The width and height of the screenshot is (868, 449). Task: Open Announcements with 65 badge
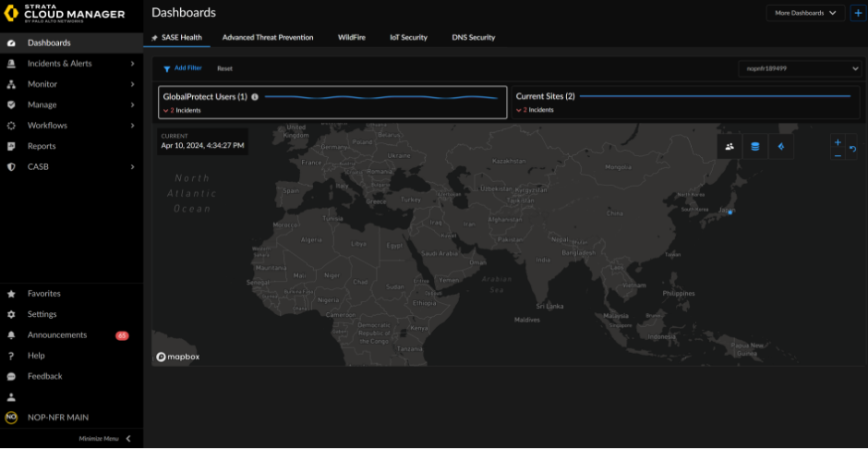[x=71, y=335]
